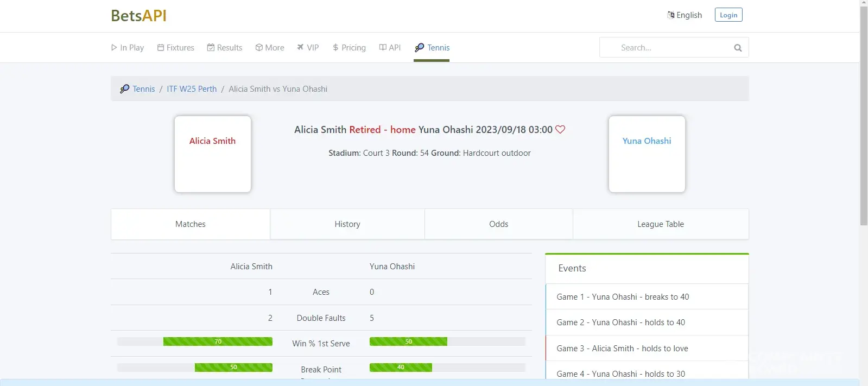Click Alicia Smith's 70% first serve bar
Viewport: 868px width, 386px height.
point(218,341)
